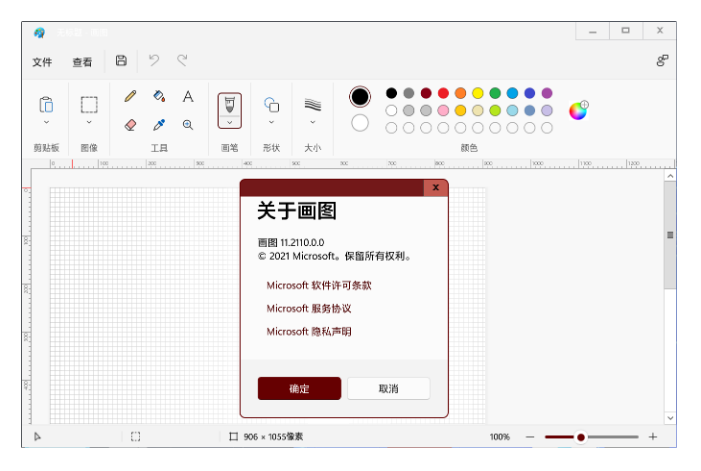Viewport: 701px width, 471px height.
Task: Select the Eraser tool
Action: (x=130, y=125)
